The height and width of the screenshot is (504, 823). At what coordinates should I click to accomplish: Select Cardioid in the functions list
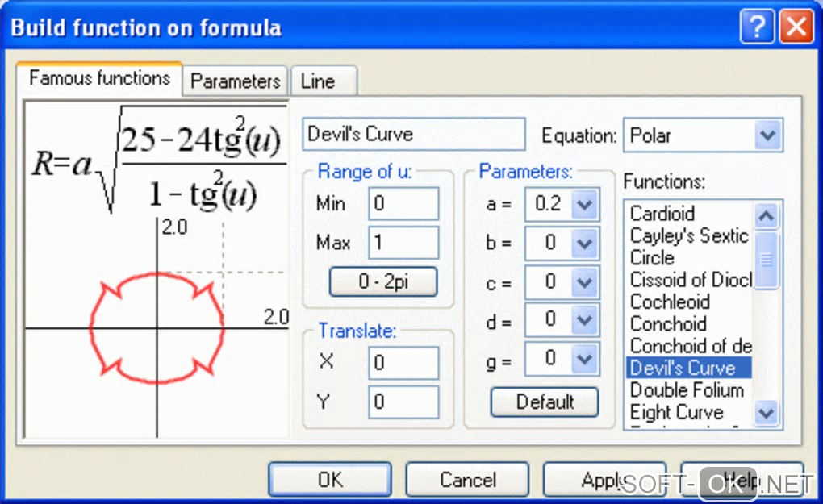(x=662, y=214)
